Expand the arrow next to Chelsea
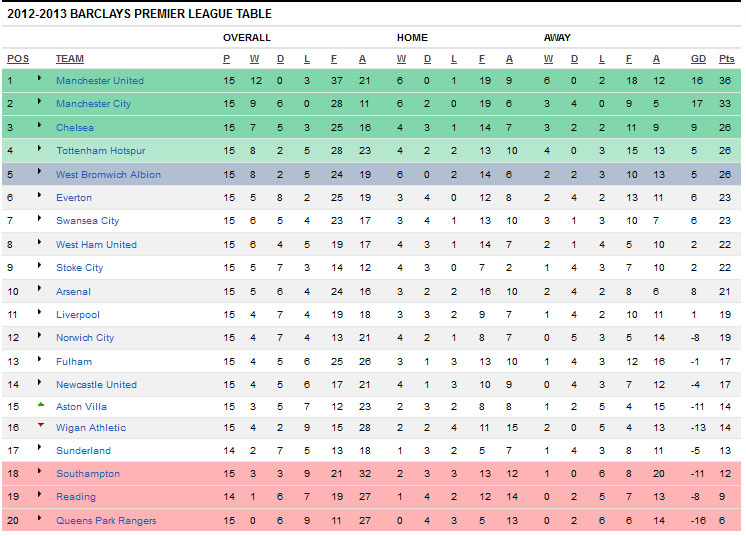Image resolution: width=746 pixels, height=536 pixels. 39,125
